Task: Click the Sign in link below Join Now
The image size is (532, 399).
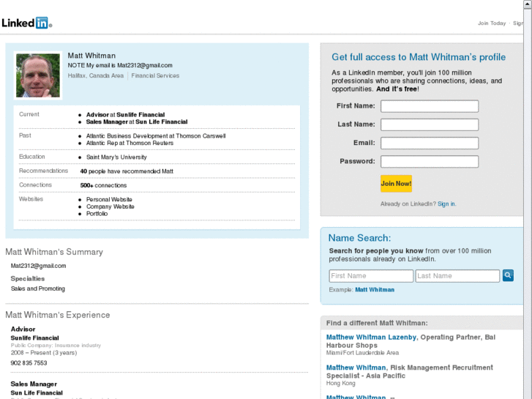Action: [446, 204]
